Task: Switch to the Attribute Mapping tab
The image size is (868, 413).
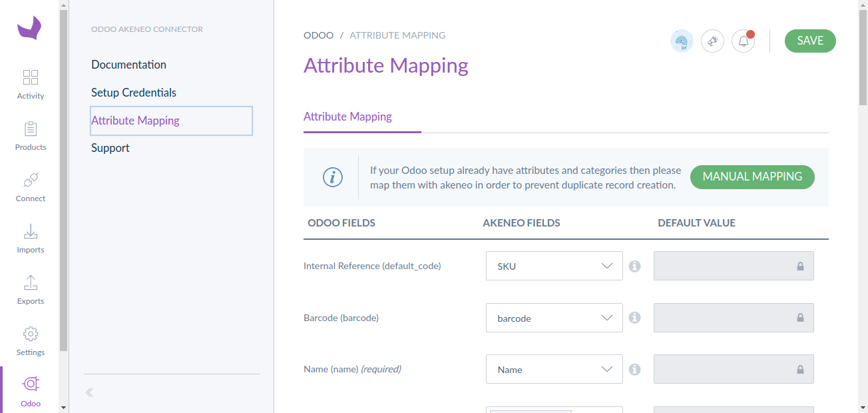Action: coord(347,117)
